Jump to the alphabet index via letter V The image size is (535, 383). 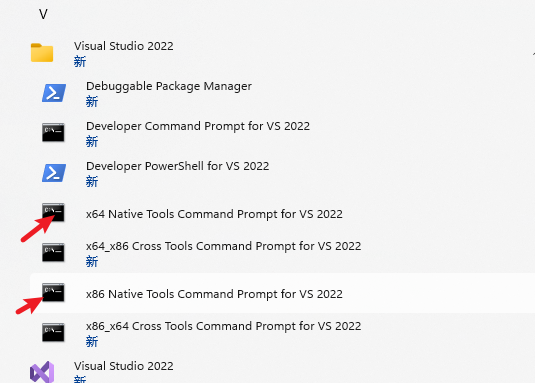point(43,14)
